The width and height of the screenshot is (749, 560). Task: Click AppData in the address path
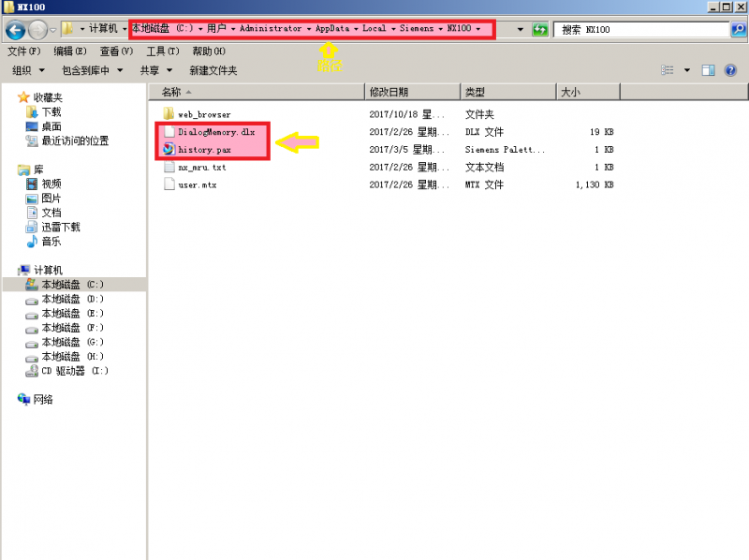332,28
